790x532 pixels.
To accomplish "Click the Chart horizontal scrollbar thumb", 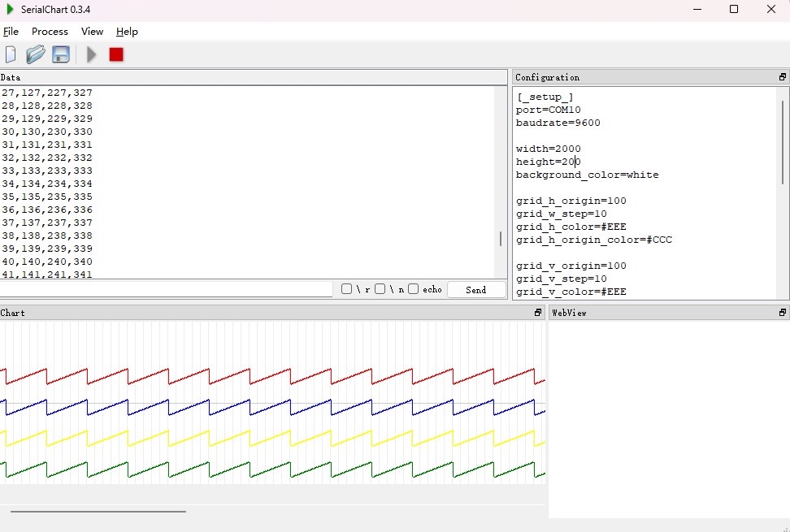I will [98, 512].
